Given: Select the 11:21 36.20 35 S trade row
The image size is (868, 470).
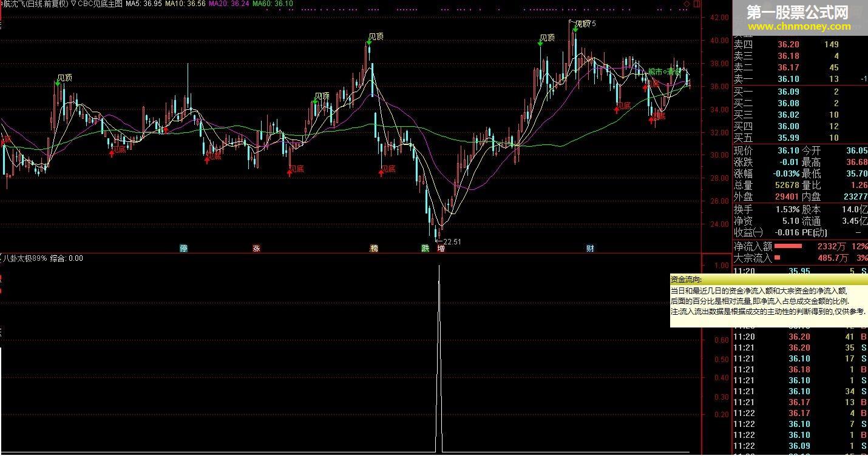Looking at the screenshot, I should click(800, 347).
